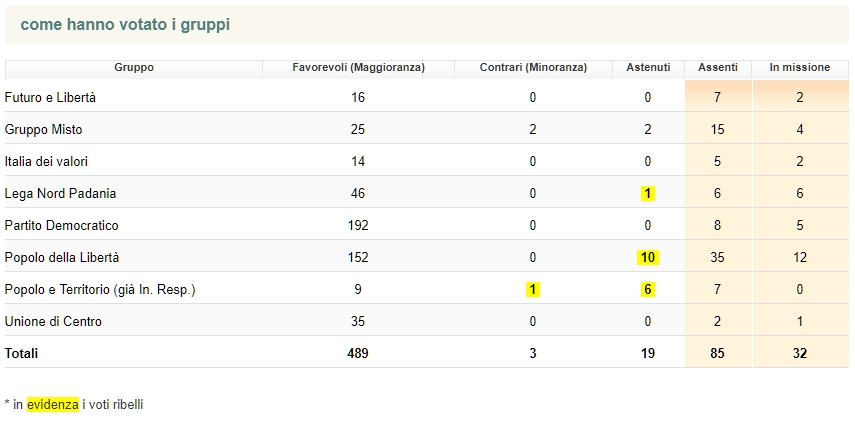The height and width of the screenshot is (421, 855).
Task: Sort by Favorevoli (Maggioranza) column header
Action: click(x=358, y=68)
